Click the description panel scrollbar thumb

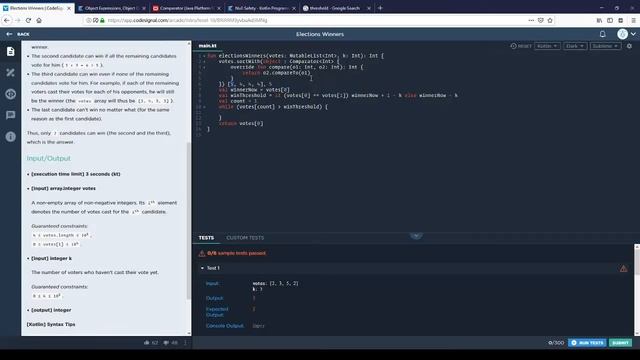pos(189,220)
